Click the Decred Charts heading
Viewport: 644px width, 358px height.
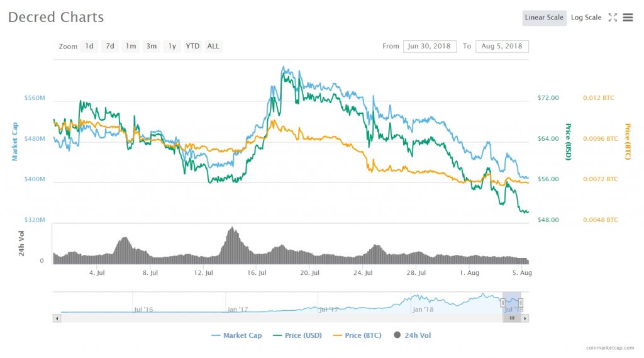point(56,17)
